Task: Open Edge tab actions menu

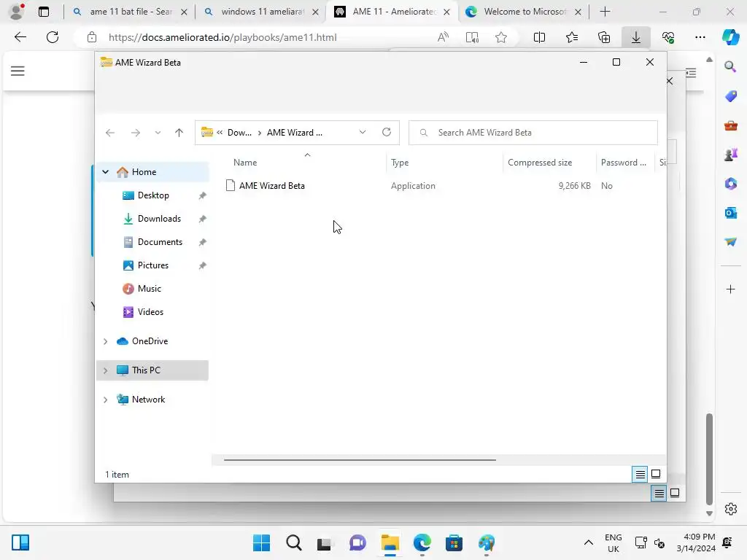Action: tap(44, 12)
